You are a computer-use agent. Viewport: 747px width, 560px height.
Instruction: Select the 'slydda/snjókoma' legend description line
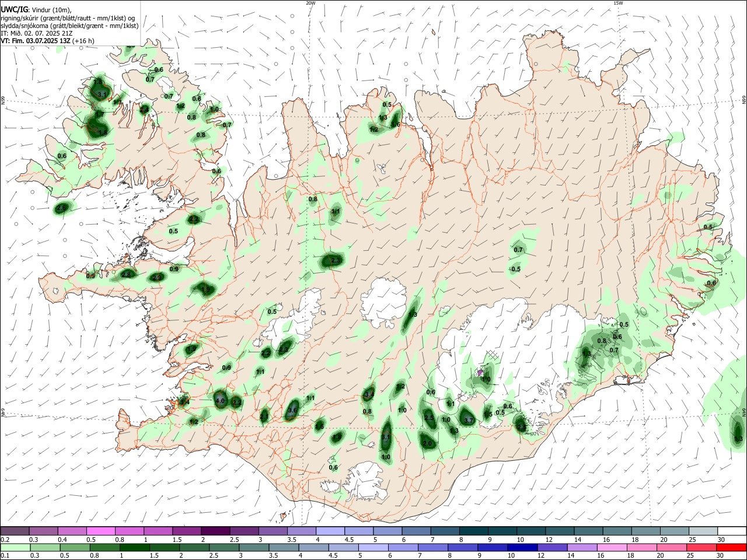point(69,26)
